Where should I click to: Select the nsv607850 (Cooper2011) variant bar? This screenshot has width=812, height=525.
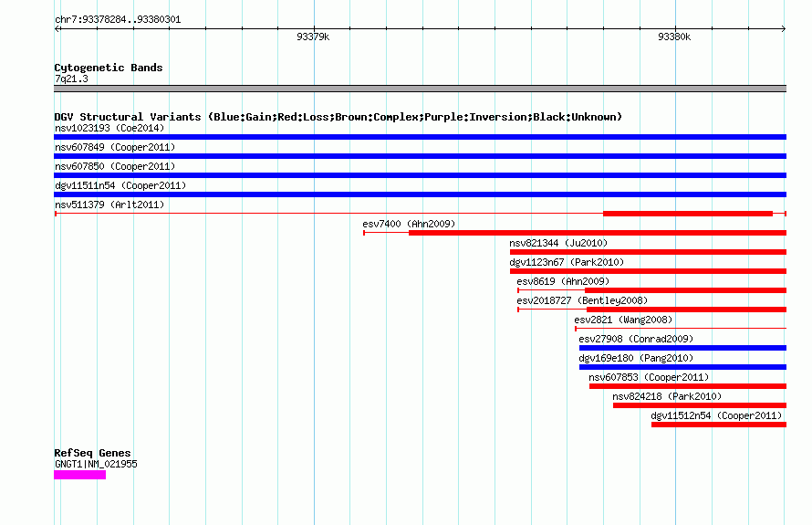(420, 175)
